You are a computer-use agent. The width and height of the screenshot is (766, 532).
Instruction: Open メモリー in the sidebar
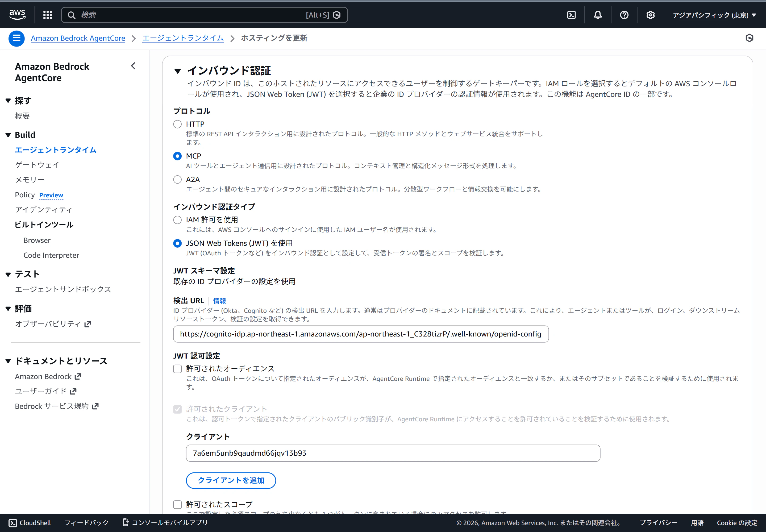[30, 180]
